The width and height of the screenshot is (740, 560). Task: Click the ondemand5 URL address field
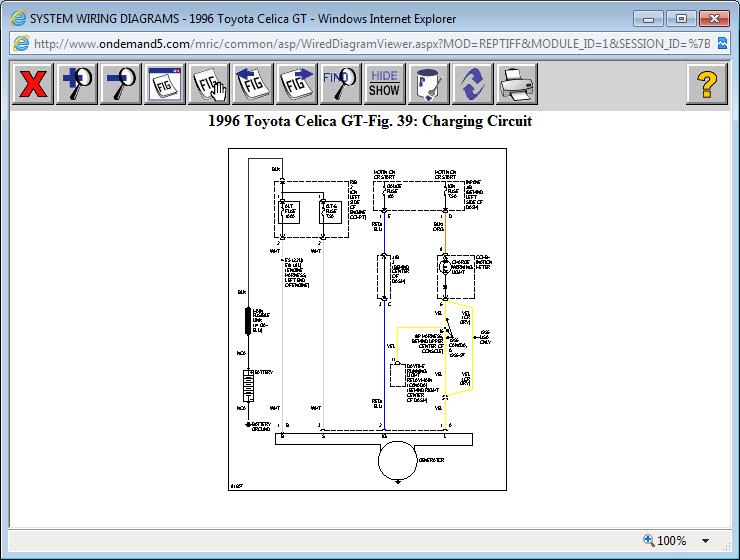370,43
